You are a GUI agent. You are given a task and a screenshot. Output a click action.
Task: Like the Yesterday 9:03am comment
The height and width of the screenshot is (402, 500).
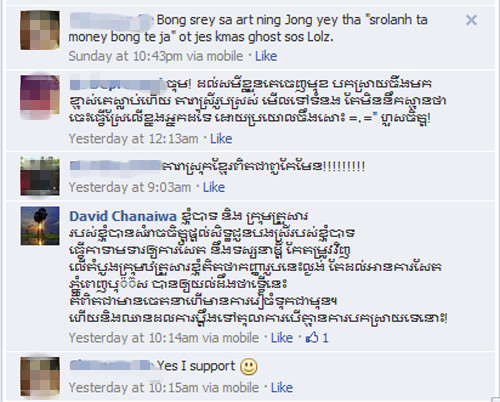[x=214, y=187]
